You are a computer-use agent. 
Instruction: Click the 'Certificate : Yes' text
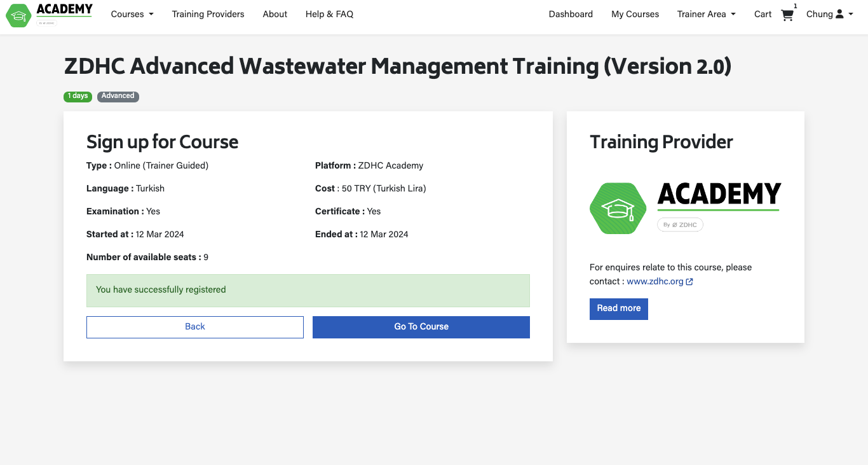click(x=348, y=211)
